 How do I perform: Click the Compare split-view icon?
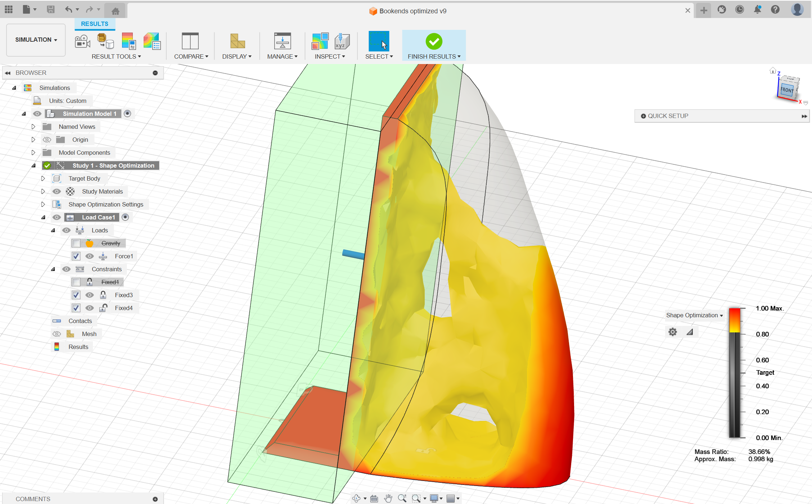[190, 41]
